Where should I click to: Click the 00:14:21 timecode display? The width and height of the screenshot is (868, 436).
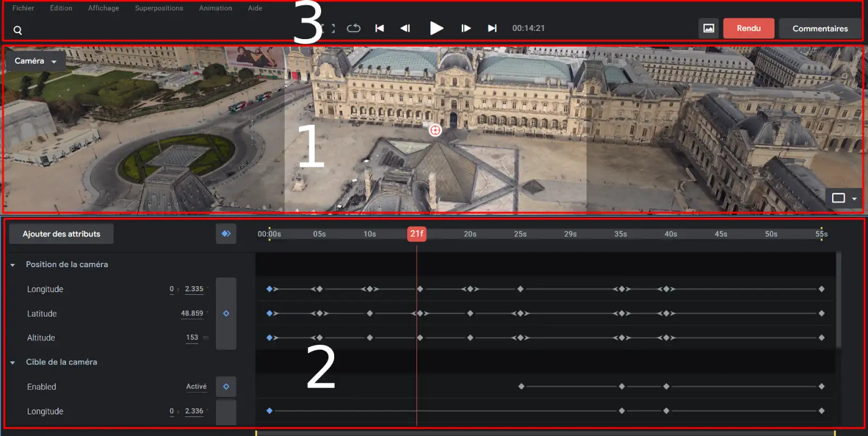[x=528, y=28]
